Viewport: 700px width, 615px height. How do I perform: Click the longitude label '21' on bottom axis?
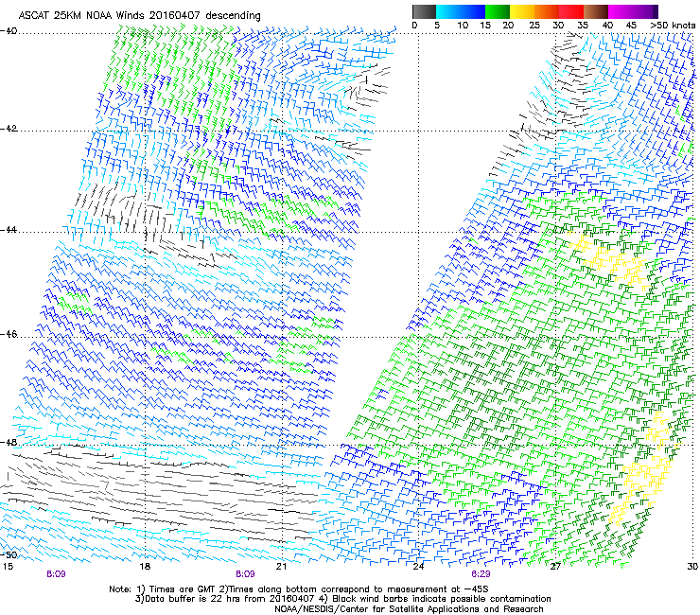point(281,567)
